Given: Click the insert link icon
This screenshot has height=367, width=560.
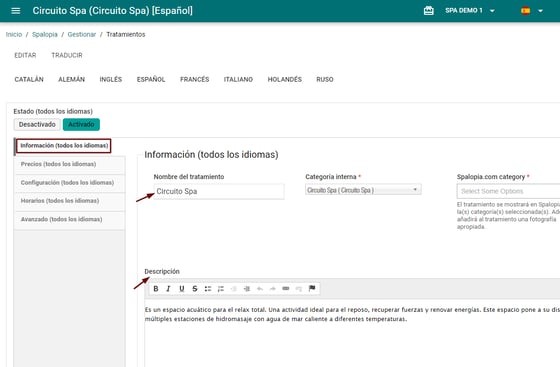Looking at the screenshot, I should 286,288.
